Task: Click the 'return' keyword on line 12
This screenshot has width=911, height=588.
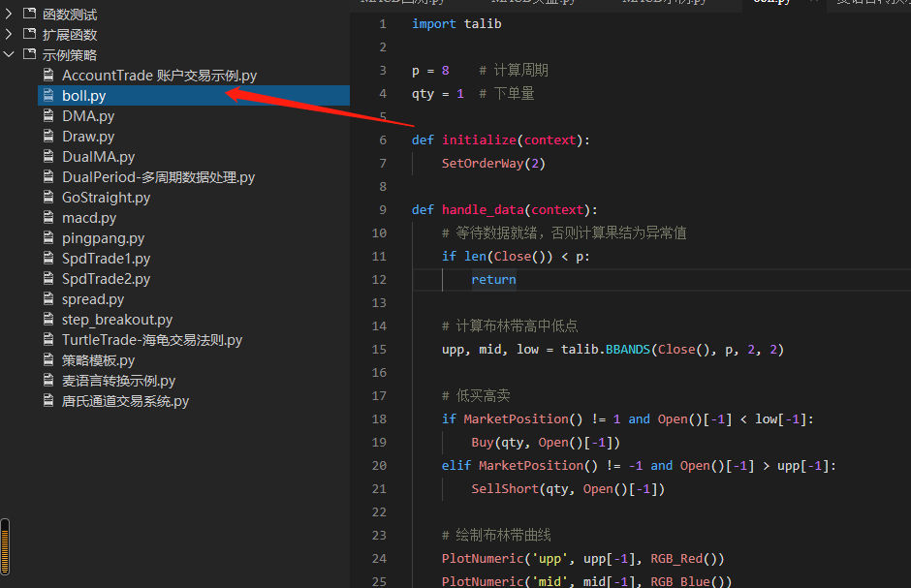Action: coord(493,279)
